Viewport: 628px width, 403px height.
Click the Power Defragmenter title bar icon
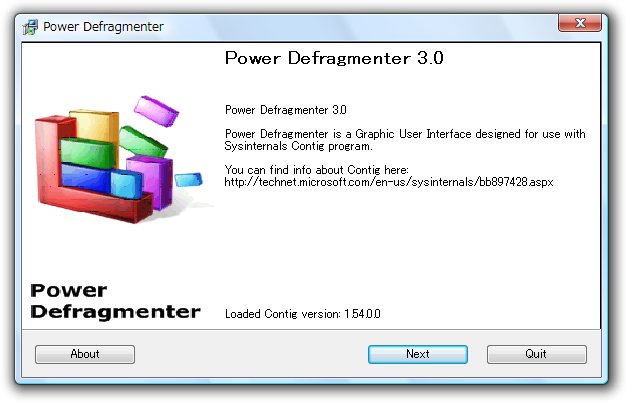(x=30, y=27)
